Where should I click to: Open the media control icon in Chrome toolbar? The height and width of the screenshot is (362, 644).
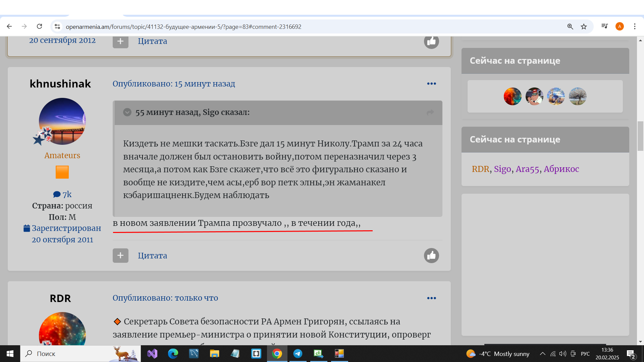point(604,26)
